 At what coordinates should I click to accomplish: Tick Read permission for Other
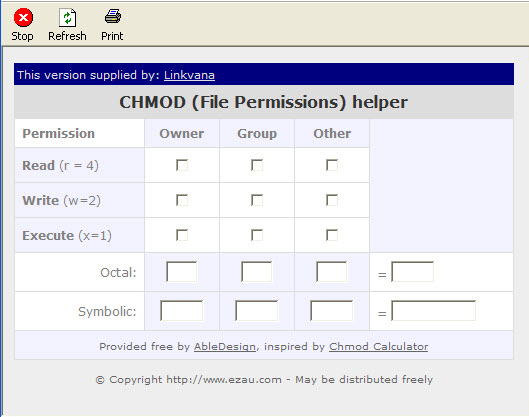click(332, 165)
